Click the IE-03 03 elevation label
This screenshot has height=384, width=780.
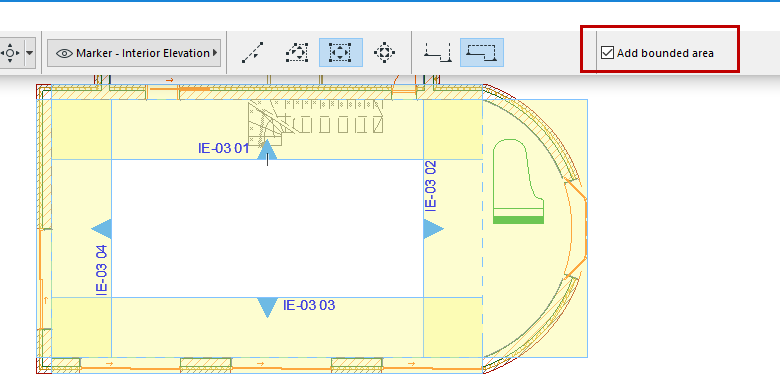pos(309,305)
